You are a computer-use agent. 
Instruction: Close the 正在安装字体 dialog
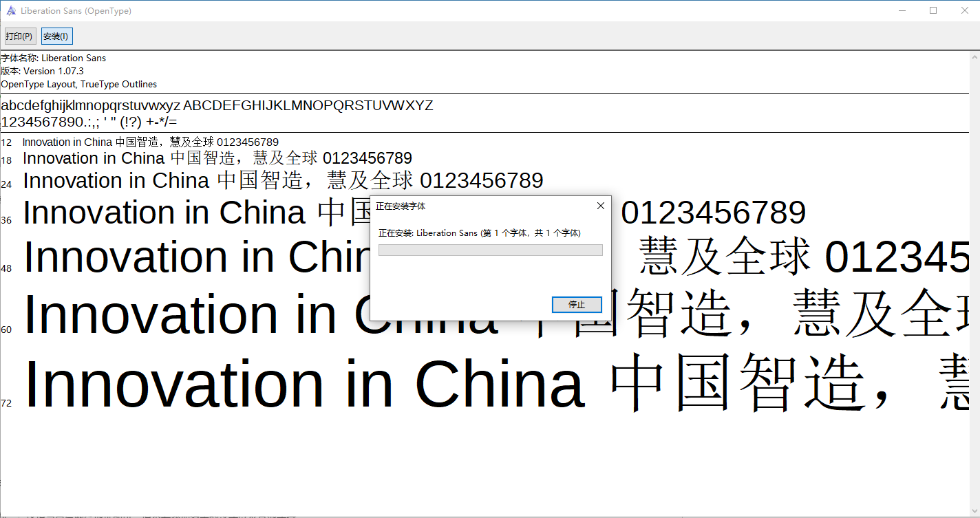[x=600, y=206]
